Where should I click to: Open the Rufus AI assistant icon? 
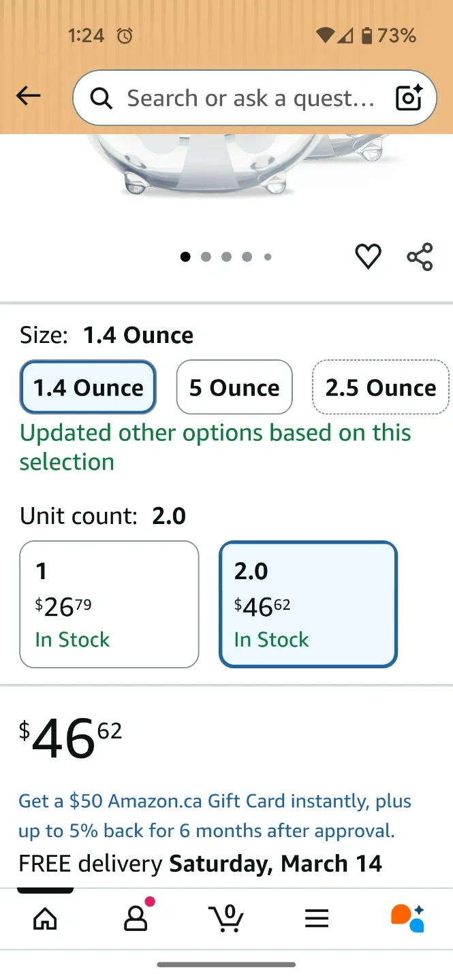coord(407,917)
